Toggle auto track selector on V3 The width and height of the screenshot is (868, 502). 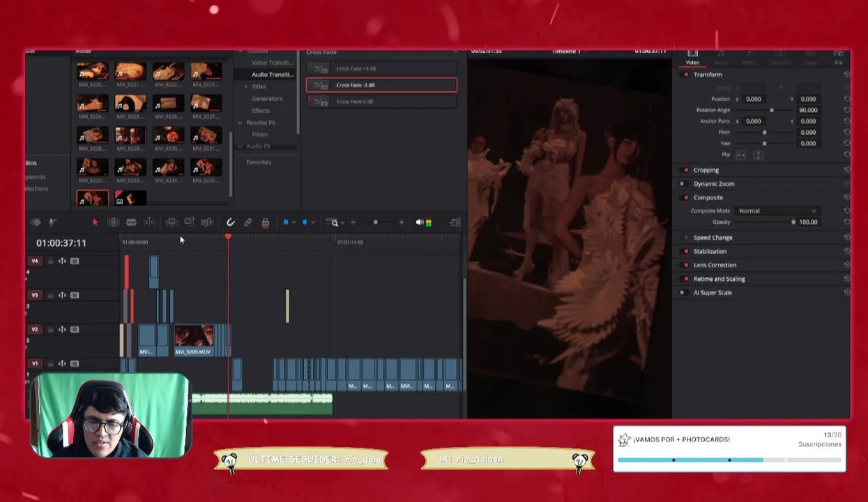62,295
